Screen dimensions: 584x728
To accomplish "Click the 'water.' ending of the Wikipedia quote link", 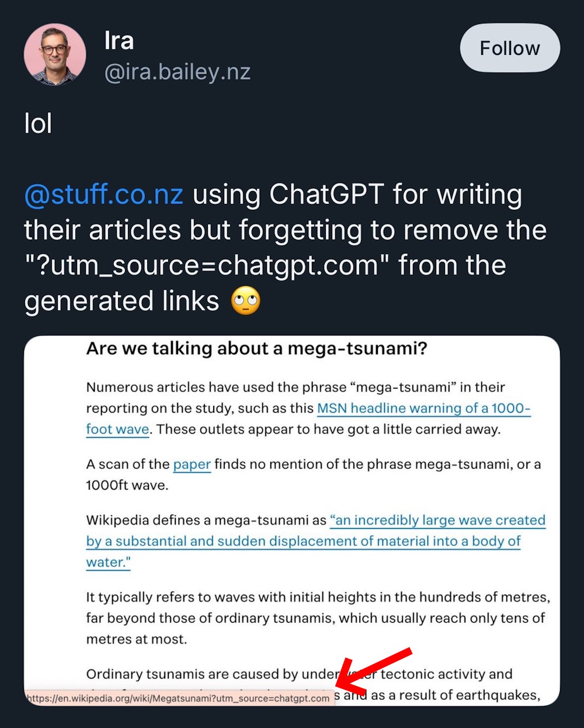I will click(109, 562).
